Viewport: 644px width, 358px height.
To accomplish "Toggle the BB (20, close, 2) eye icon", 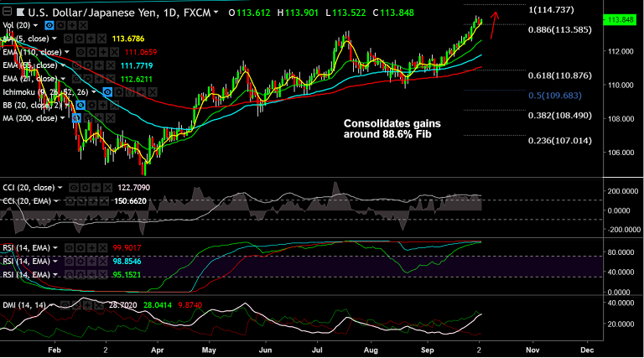I will click(80, 106).
